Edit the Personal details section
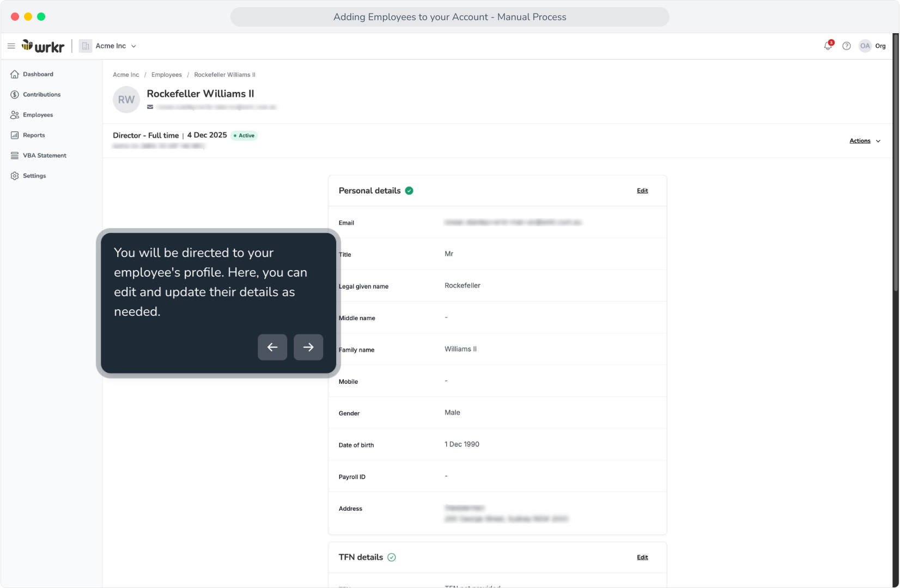 (642, 191)
